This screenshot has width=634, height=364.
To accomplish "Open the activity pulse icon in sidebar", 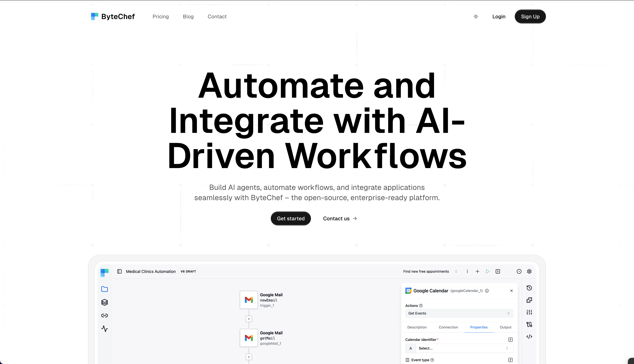I will (x=105, y=329).
